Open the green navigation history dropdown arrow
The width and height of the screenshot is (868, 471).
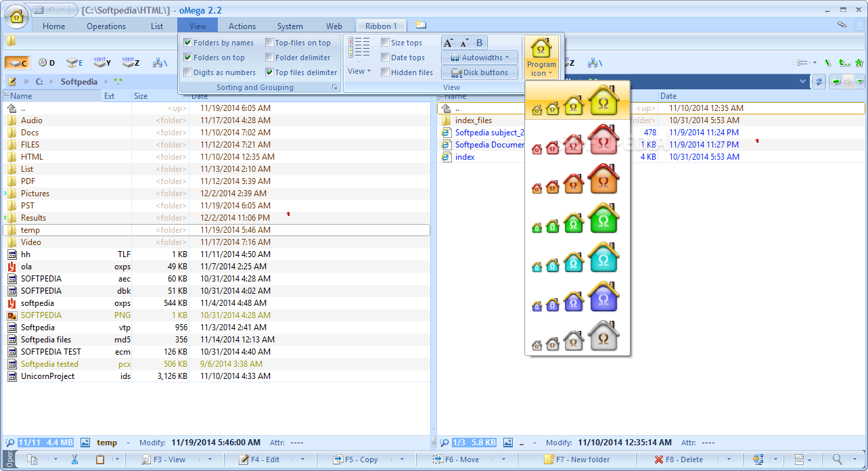[860, 81]
